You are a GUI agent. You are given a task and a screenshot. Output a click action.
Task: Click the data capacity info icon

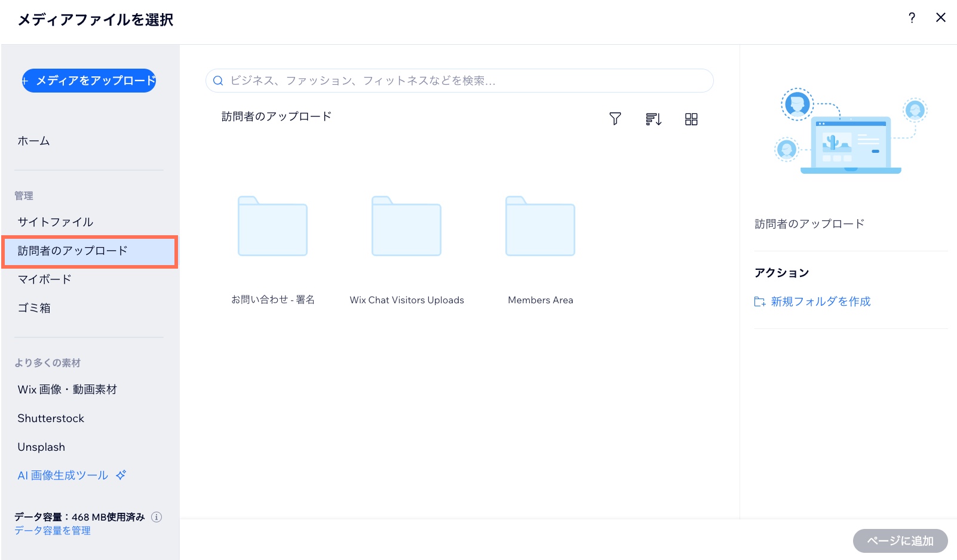click(157, 517)
